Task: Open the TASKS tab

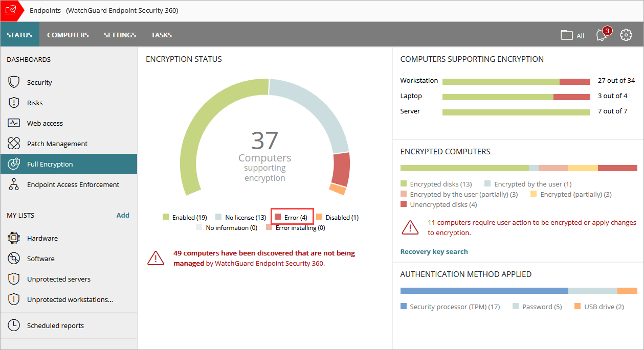Action: 161,35
